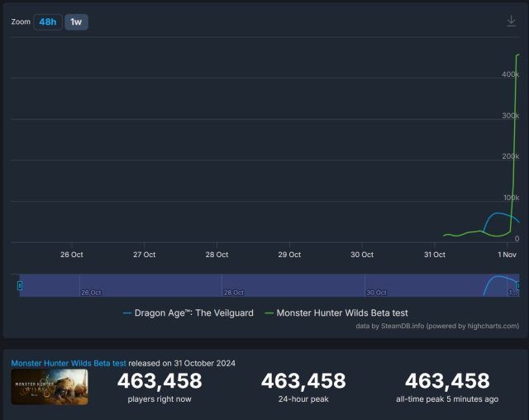Click the '29 Oct' x-axis label
The width and height of the screenshot is (529, 420).
coord(289,255)
